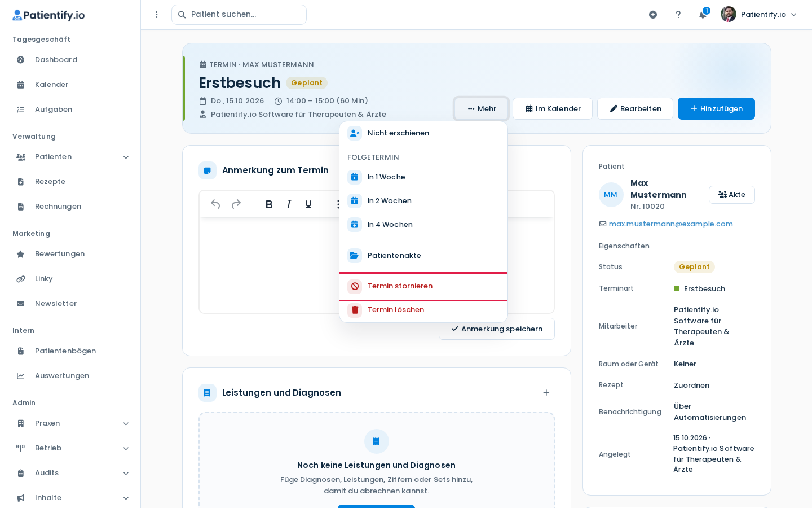The image size is (812, 508).
Task: Open Dashboard in the sidebar
Action: (70, 60)
